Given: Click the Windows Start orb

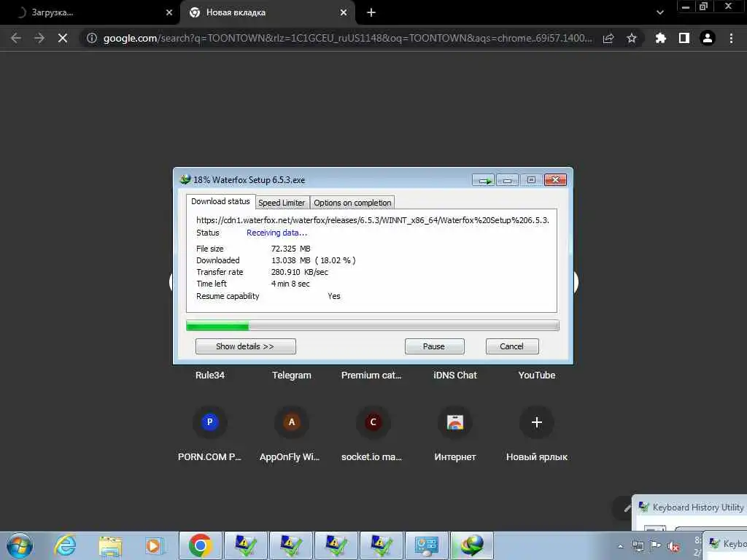Looking at the screenshot, I should click(20, 545).
